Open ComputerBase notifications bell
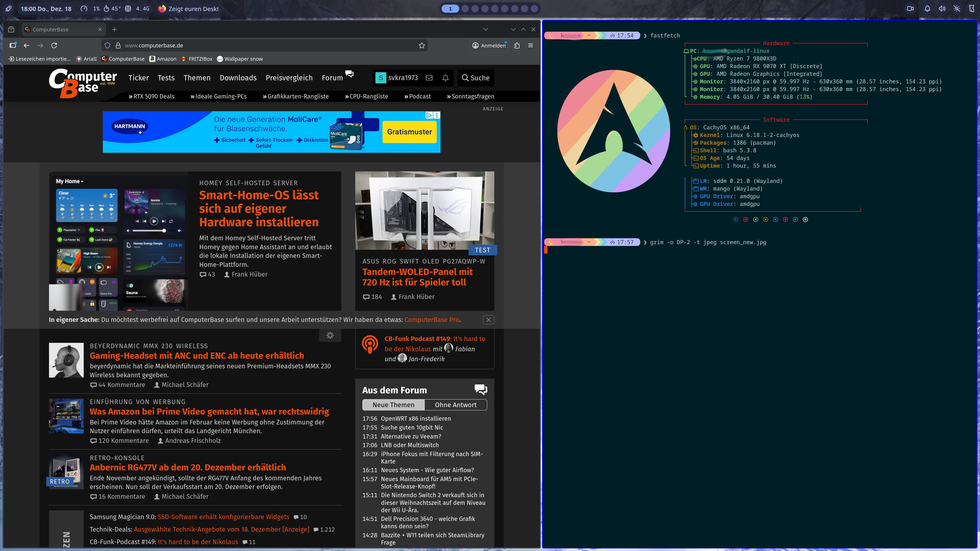Image resolution: width=980 pixels, height=551 pixels. click(445, 78)
